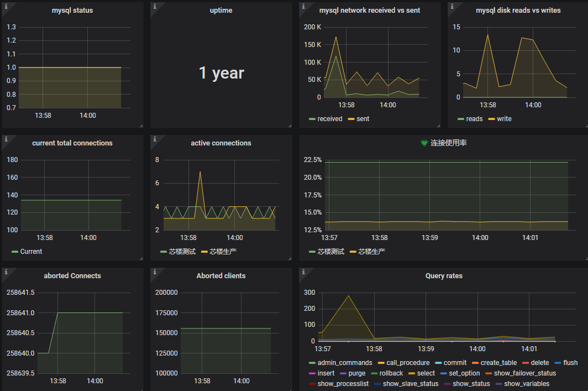588x391 pixels.
Task: Click the 300 axis label in Query rates
Action: pyautogui.click(x=309, y=293)
